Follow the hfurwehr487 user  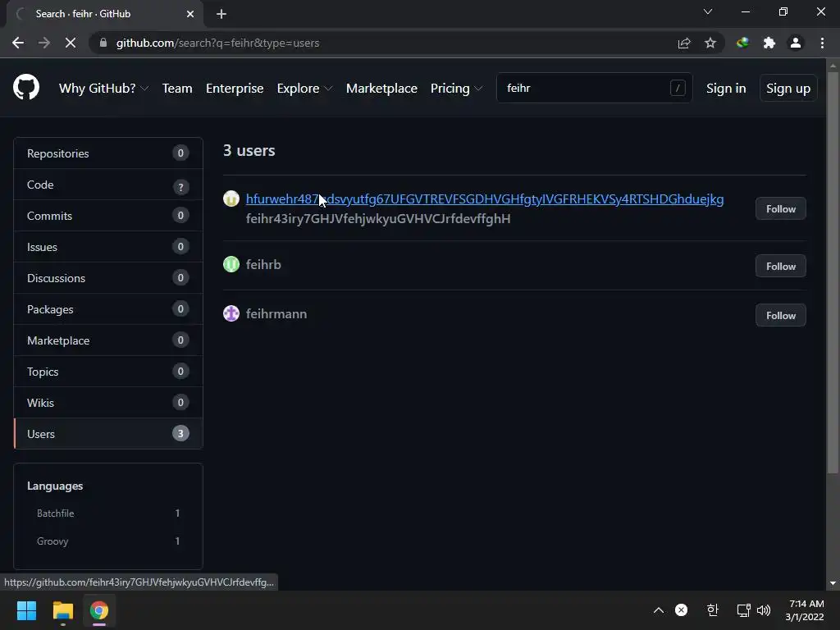[781, 208]
